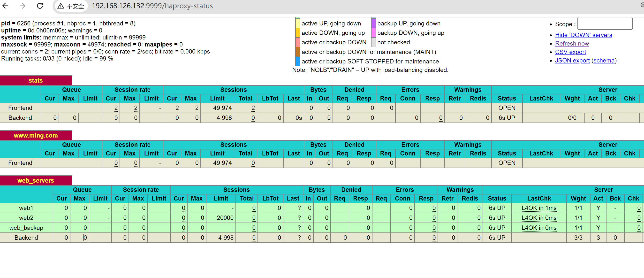Viewport: 644px width, 278px height.
Task: Click the address bar URL
Action: point(152,6)
